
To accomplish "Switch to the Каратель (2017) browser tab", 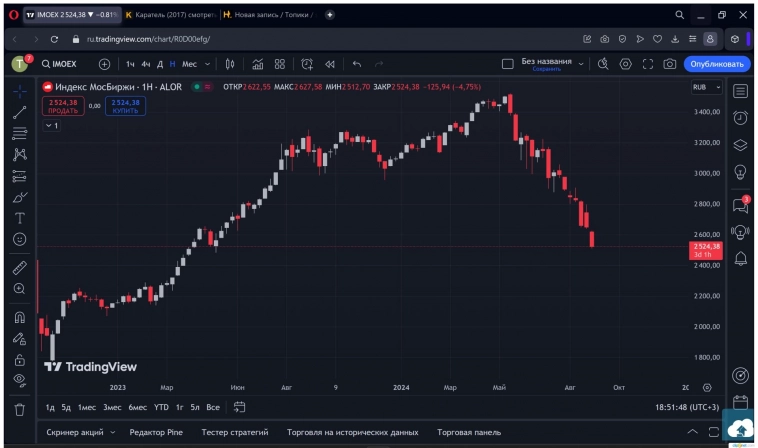I will 171,15.
